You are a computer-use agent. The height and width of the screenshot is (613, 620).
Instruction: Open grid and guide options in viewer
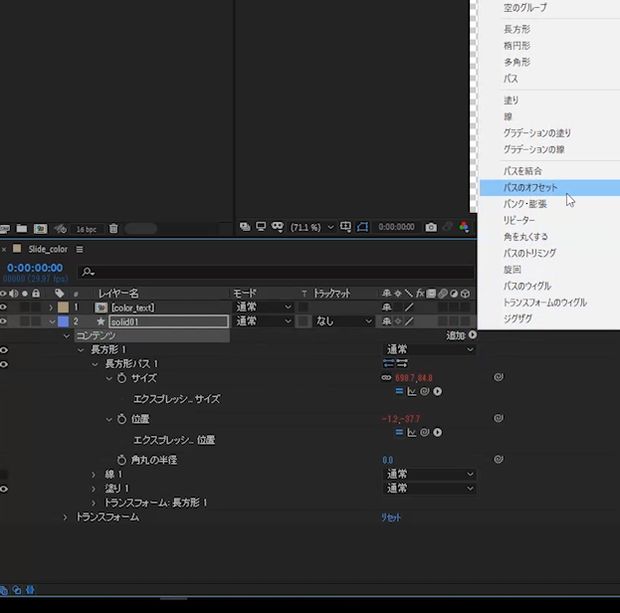tap(346, 227)
